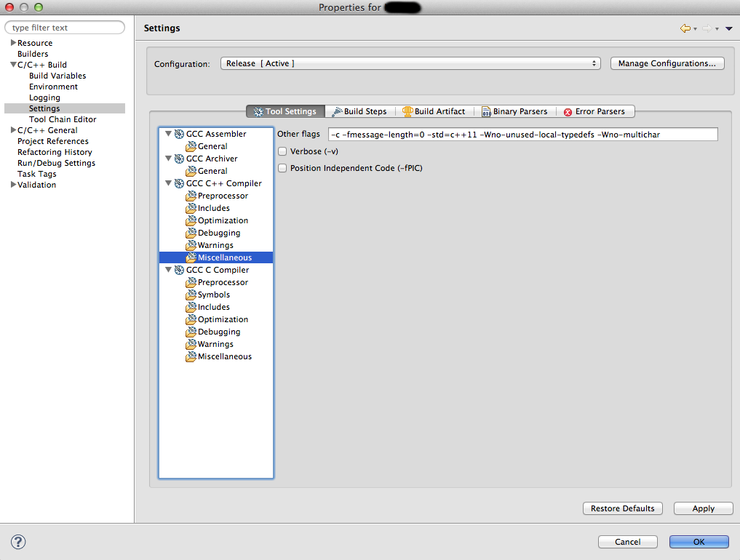Click the Error Parsers red icon
This screenshot has height=560, width=740.
(x=568, y=112)
